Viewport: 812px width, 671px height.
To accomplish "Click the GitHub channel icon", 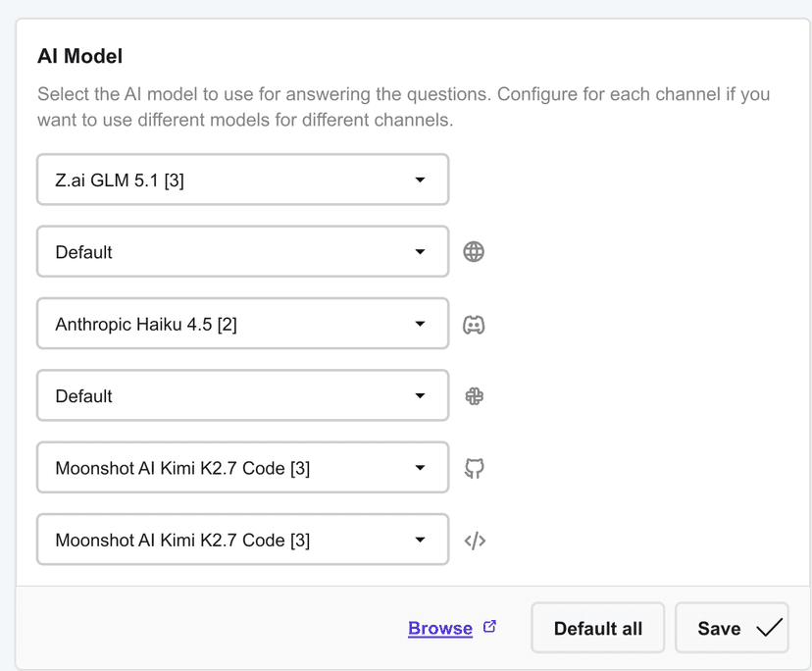I will (475, 468).
